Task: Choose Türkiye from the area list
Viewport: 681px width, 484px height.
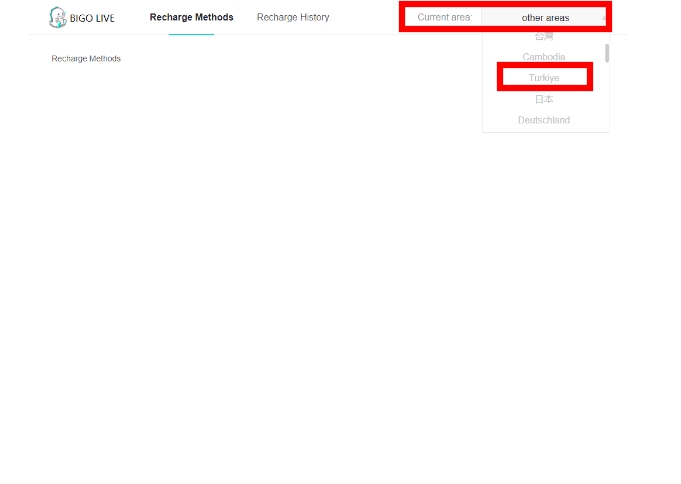Action: [544, 78]
